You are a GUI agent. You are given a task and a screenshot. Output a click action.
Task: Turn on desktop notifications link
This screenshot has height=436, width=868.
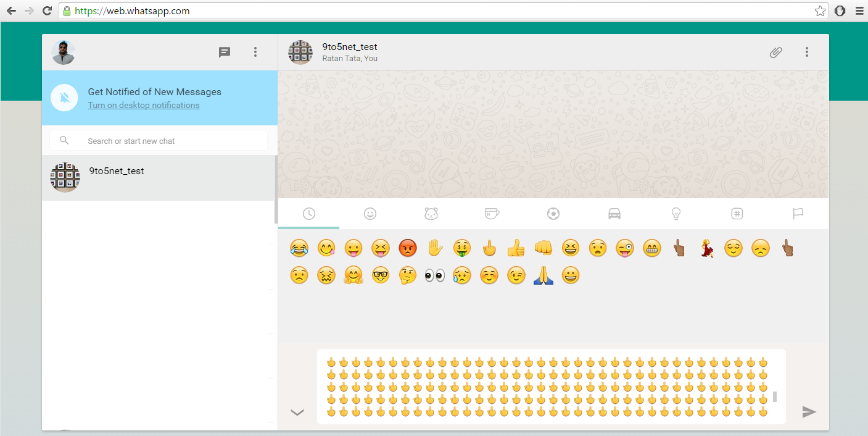(144, 105)
